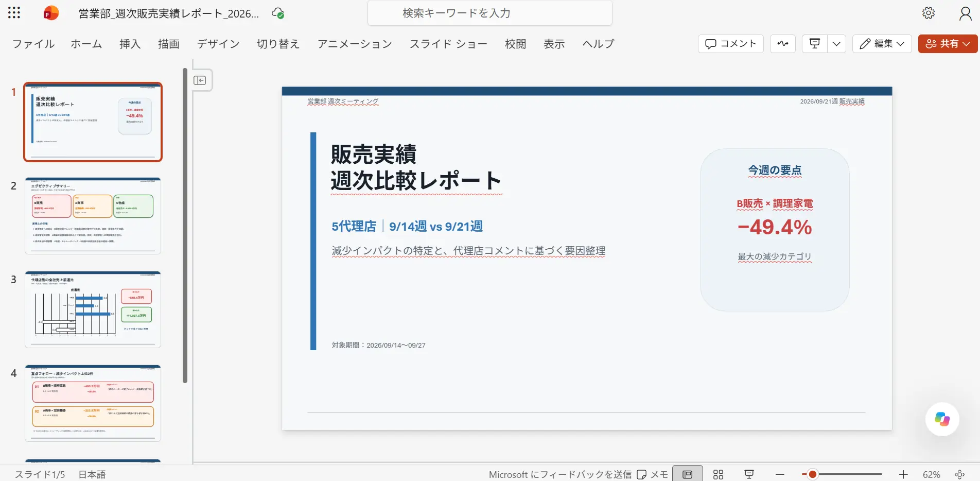Zoom in with the plus icon
The width and height of the screenshot is (980, 481).
tap(903, 474)
